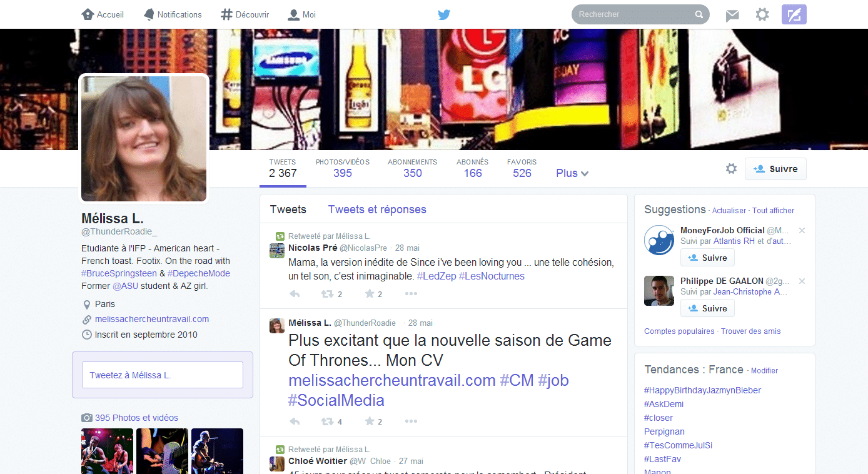This screenshot has height=474, width=868.
Task: Click Nicolas Pré's avatar in tweet
Action: click(x=277, y=250)
